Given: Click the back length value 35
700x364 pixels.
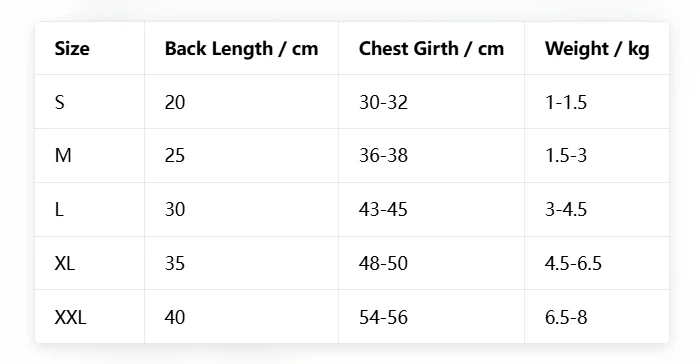Looking at the screenshot, I should pos(175,263).
